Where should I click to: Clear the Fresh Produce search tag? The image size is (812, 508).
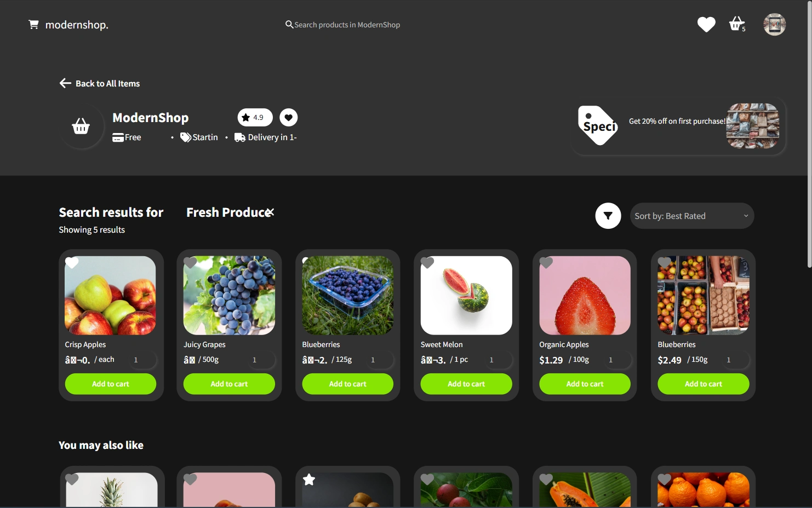point(270,212)
